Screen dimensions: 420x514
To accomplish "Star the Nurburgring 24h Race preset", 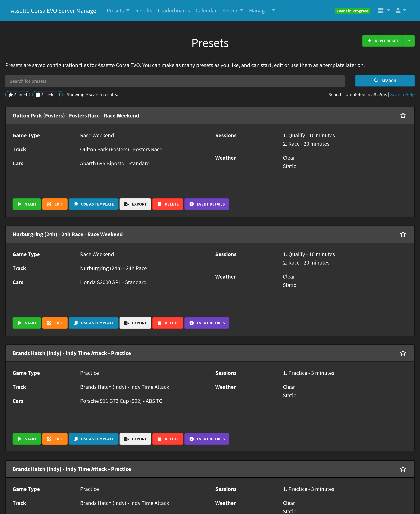I will click(403, 234).
